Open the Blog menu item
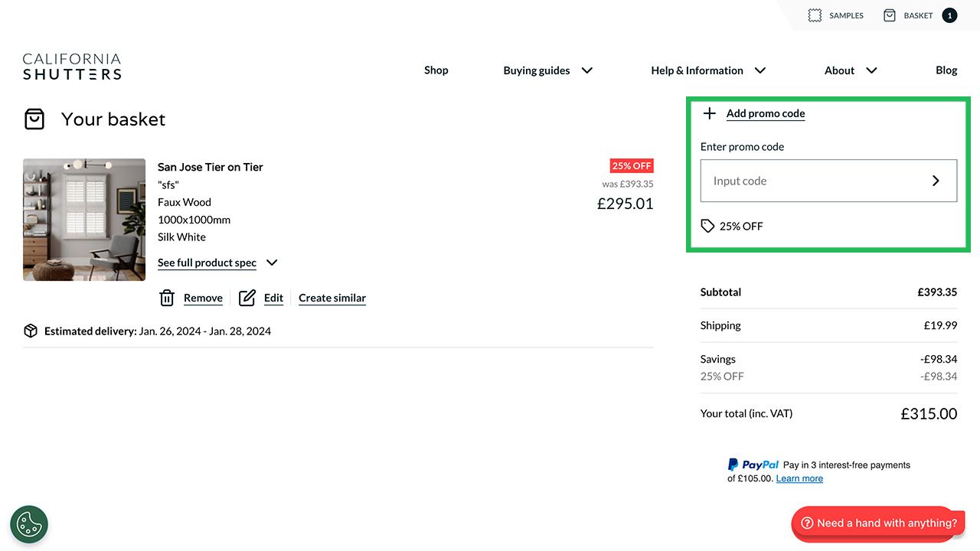The height and width of the screenshot is (551, 980). (x=946, y=70)
